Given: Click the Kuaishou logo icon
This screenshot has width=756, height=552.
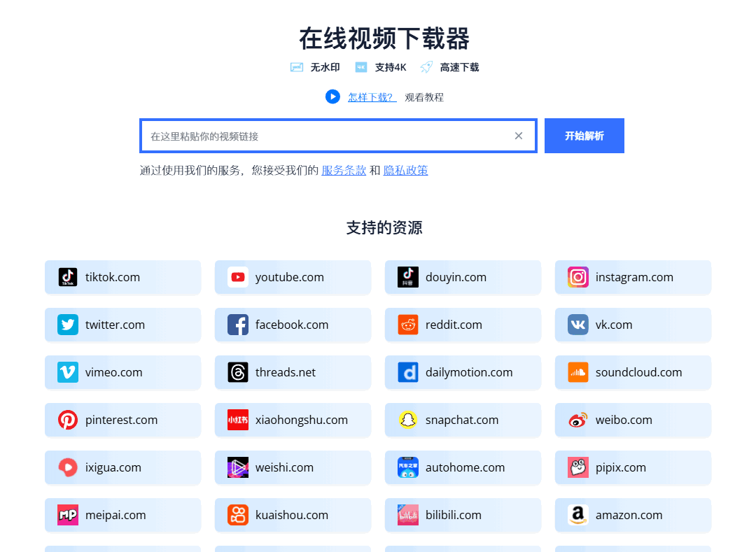Looking at the screenshot, I should point(238,515).
